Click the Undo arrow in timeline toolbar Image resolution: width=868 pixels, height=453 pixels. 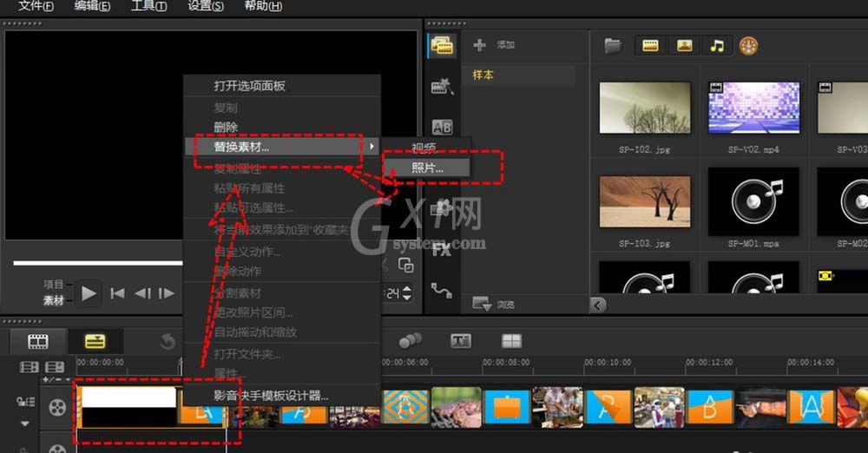[x=168, y=342]
